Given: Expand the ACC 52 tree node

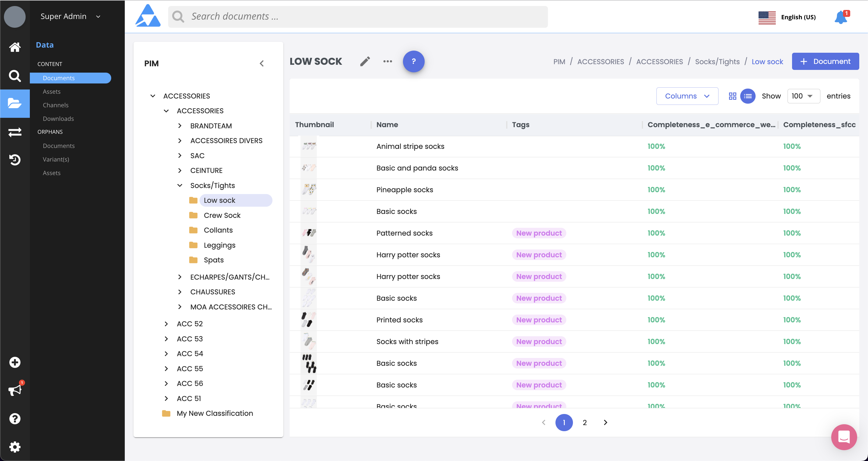Looking at the screenshot, I should pos(166,324).
